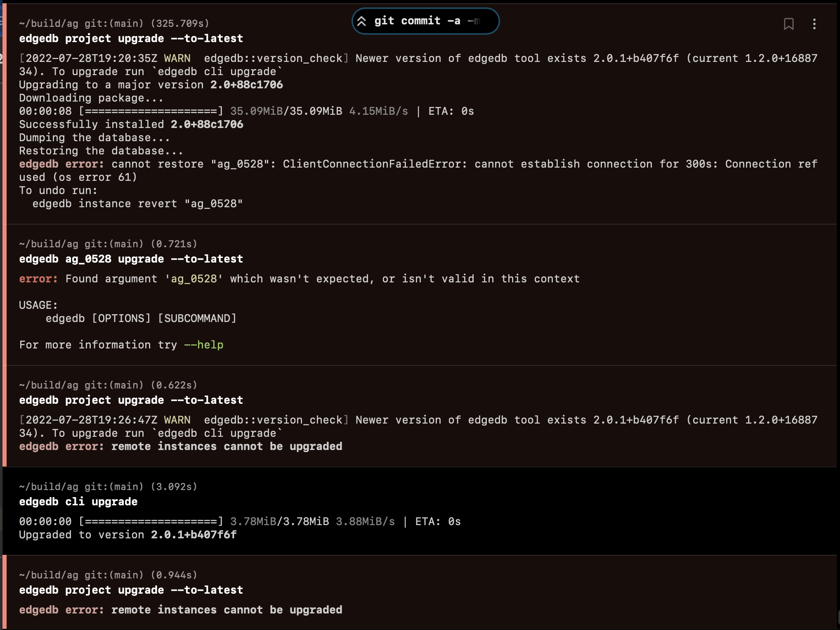Screen dimensions: 840x630
Task: Click the (0.622s) prompt line
Action: 108,385
